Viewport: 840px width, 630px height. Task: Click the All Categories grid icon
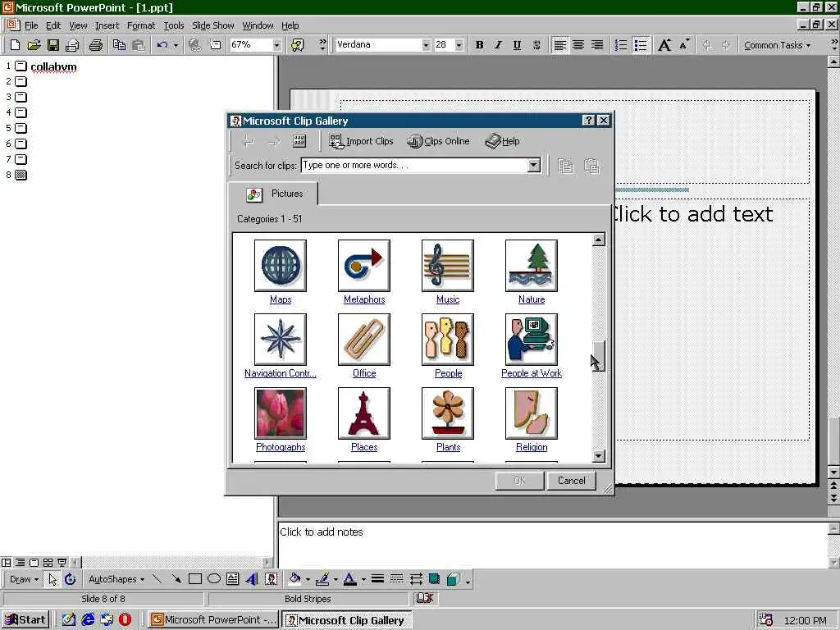point(299,141)
